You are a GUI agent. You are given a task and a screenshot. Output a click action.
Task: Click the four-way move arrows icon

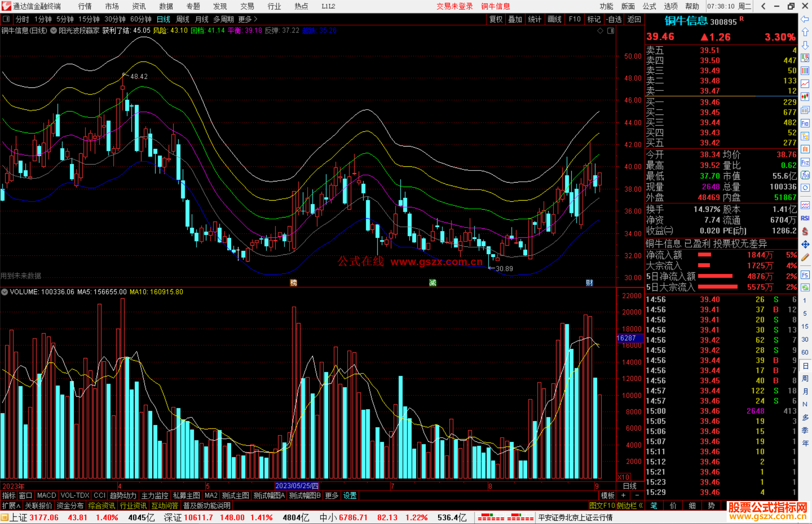(x=805, y=245)
